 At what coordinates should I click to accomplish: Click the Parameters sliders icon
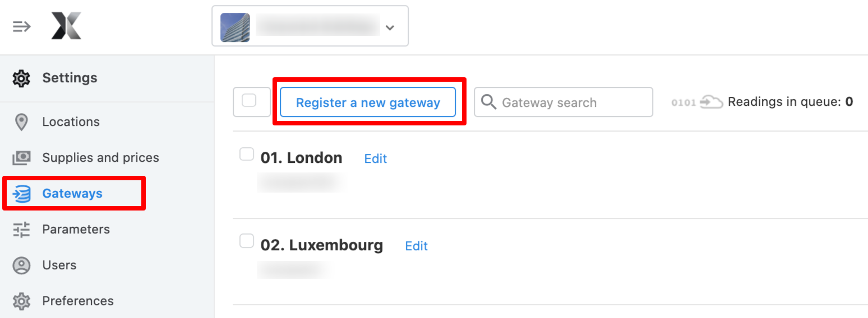click(21, 230)
